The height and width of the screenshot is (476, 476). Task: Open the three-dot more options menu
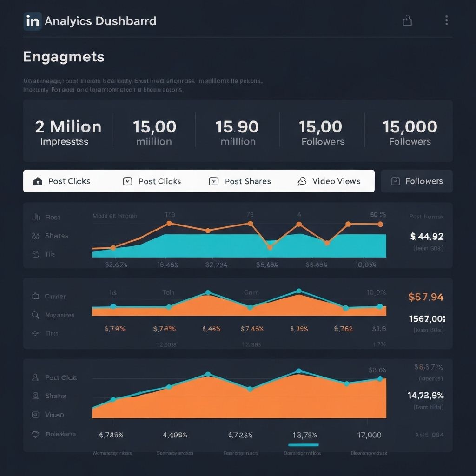[x=446, y=20]
